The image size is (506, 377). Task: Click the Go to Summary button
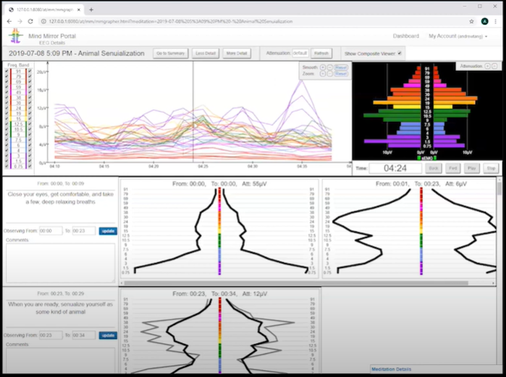[x=171, y=53]
